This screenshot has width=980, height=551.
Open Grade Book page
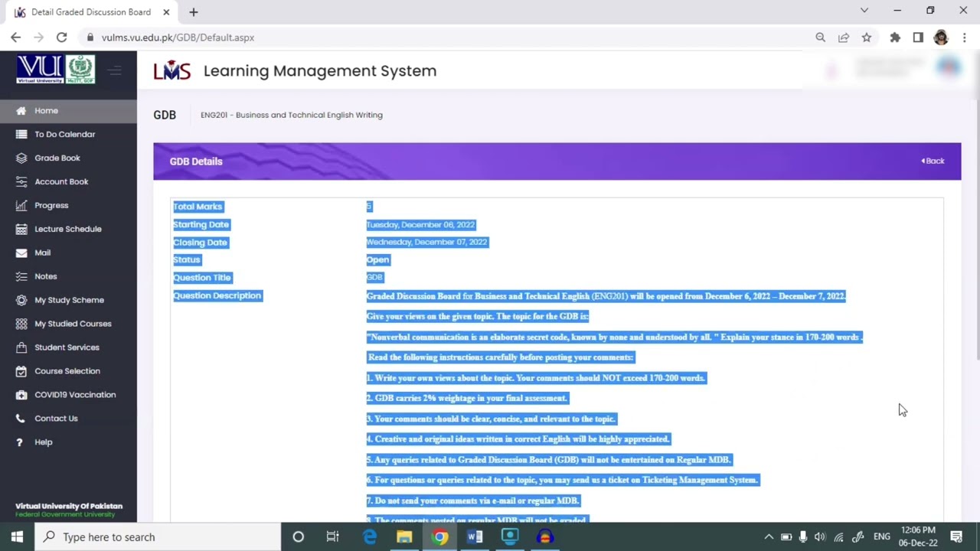pyautogui.click(x=57, y=158)
